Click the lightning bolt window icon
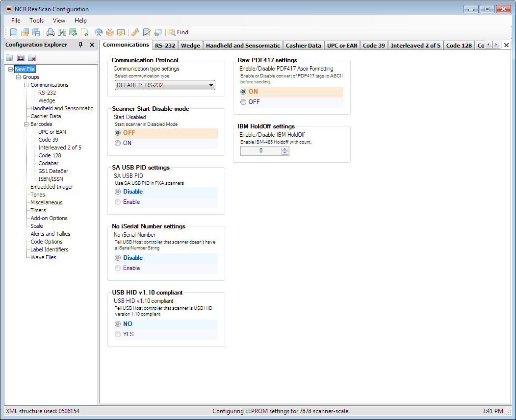Screen dimensions: 516x420 121,32
